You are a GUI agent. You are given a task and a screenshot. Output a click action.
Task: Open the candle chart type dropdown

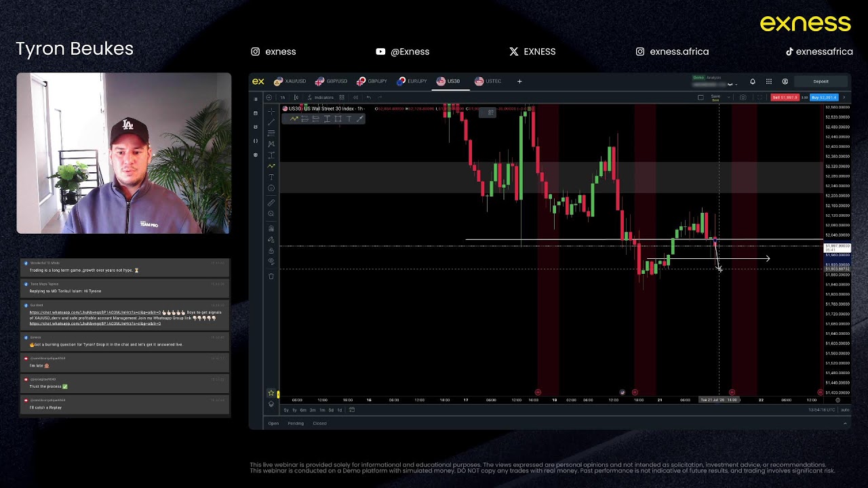[296, 97]
